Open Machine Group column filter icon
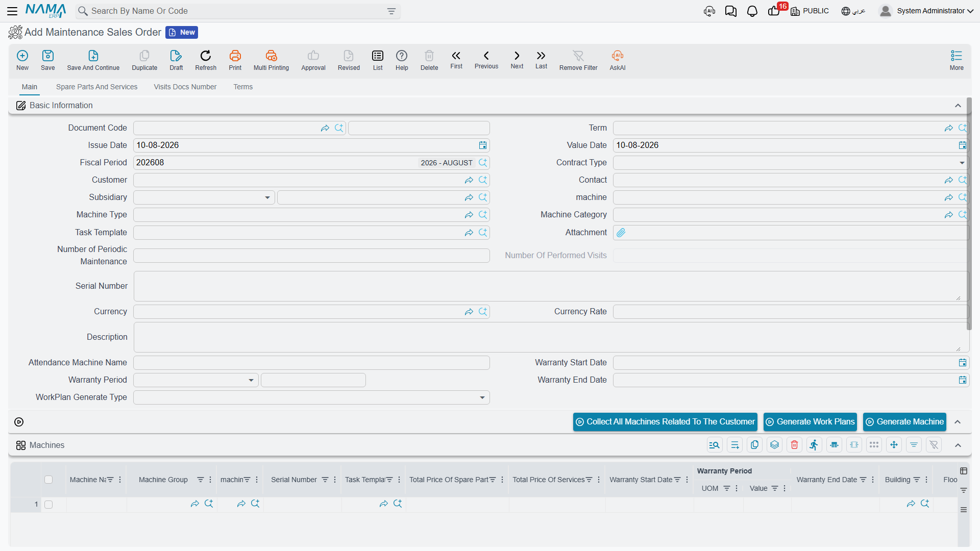This screenshot has width=980, height=551. coord(200,480)
